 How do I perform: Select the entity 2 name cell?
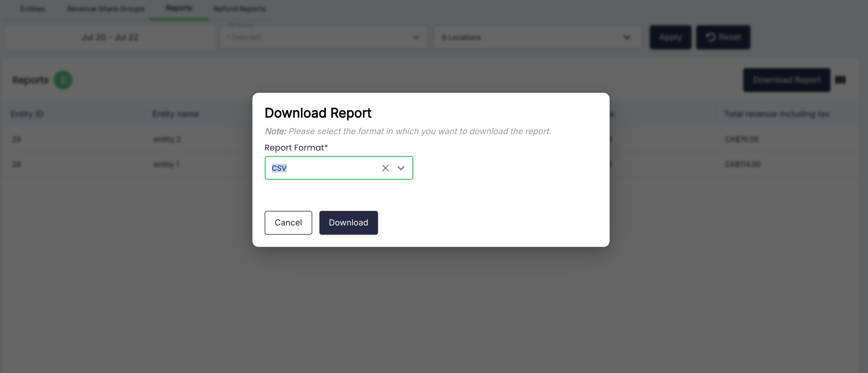click(167, 139)
